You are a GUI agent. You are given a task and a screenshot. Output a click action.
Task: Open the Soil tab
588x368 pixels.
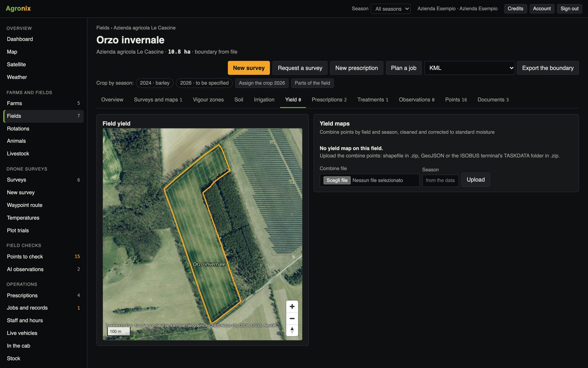pos(239,100)
